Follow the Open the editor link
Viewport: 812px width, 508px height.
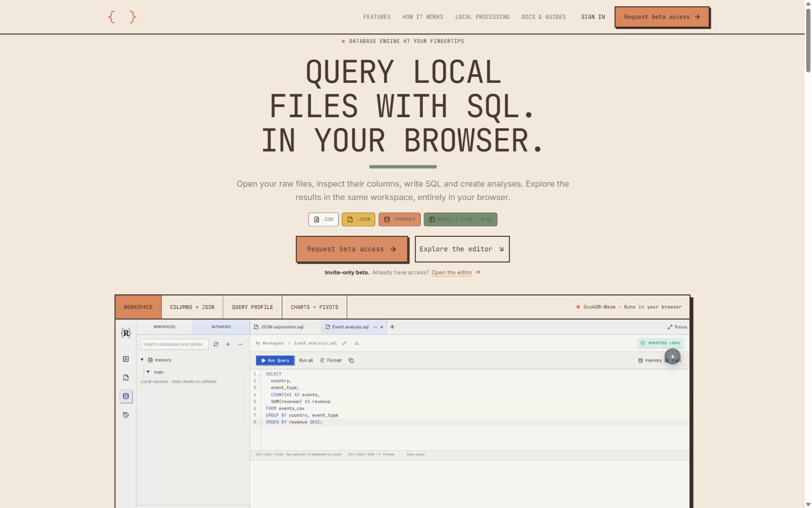click(456, 272)
